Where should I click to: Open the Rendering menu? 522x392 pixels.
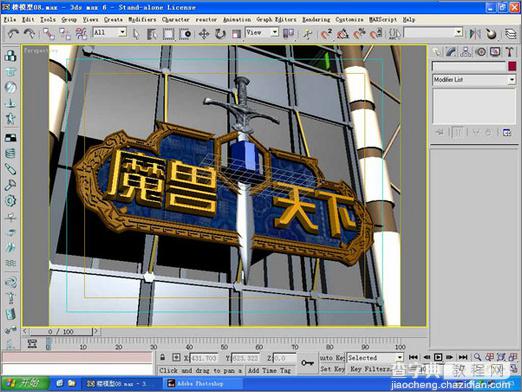pyautogui.click(x=316, y=20)
